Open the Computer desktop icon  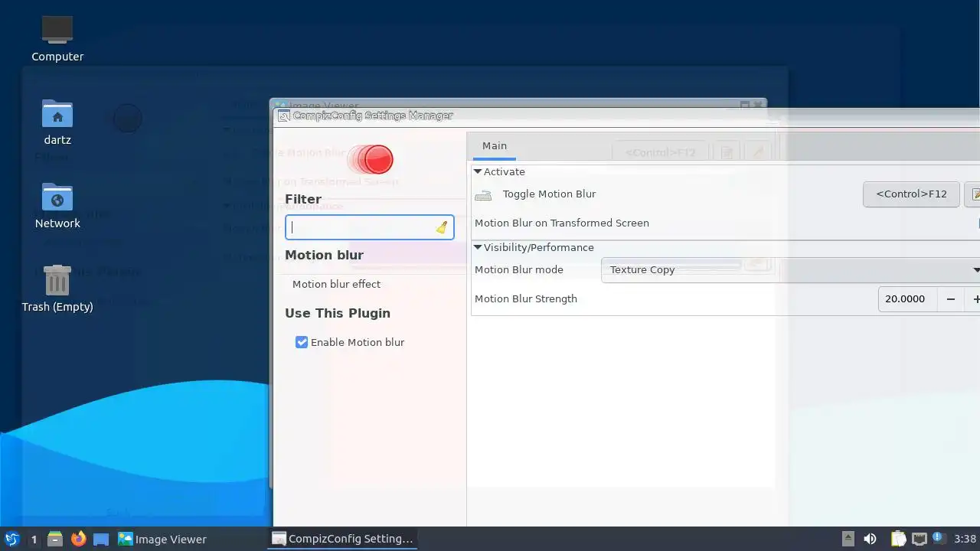click(x=57, y=31)
